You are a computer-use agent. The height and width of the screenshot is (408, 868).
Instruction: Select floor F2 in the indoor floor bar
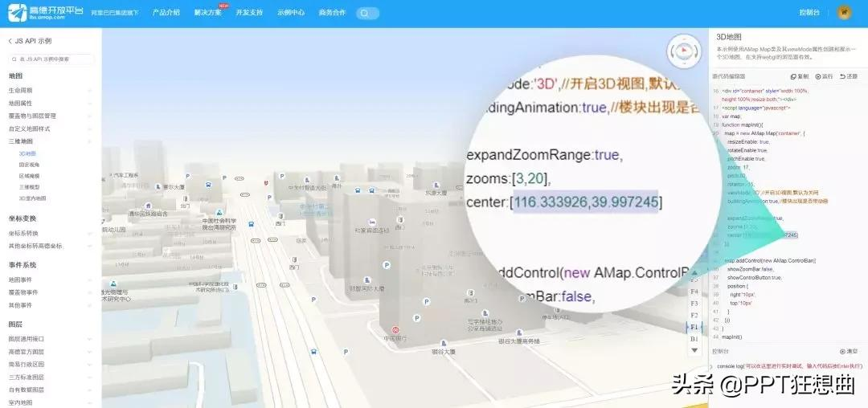coord(694,315)
